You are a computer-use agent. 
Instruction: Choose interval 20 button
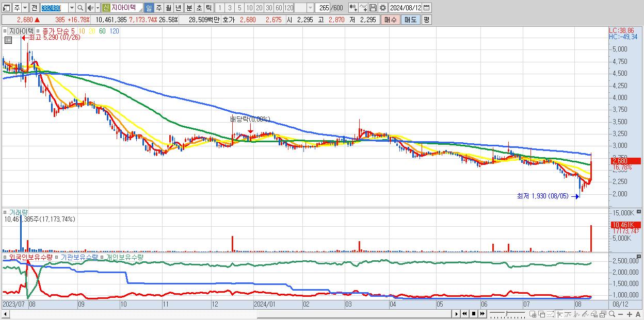click(x=259, y=8)
